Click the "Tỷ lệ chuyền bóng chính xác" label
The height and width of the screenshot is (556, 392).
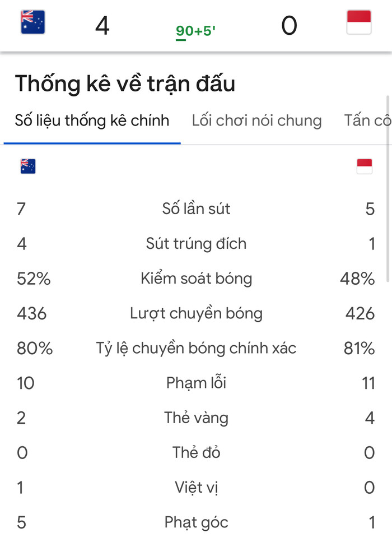[x=196, y=348]
